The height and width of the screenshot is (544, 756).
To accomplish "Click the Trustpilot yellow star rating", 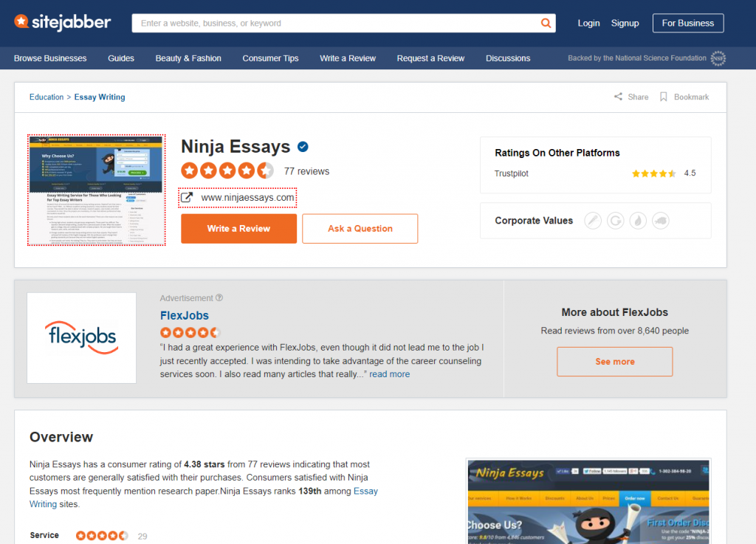I will point(654,173).
